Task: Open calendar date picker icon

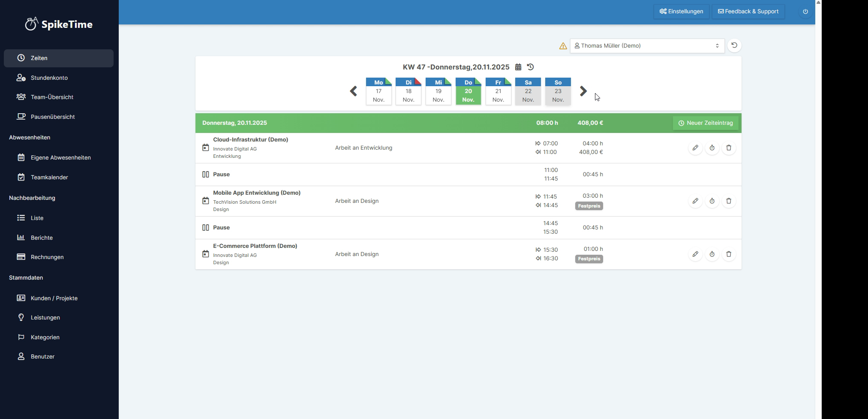Action: 518,67
